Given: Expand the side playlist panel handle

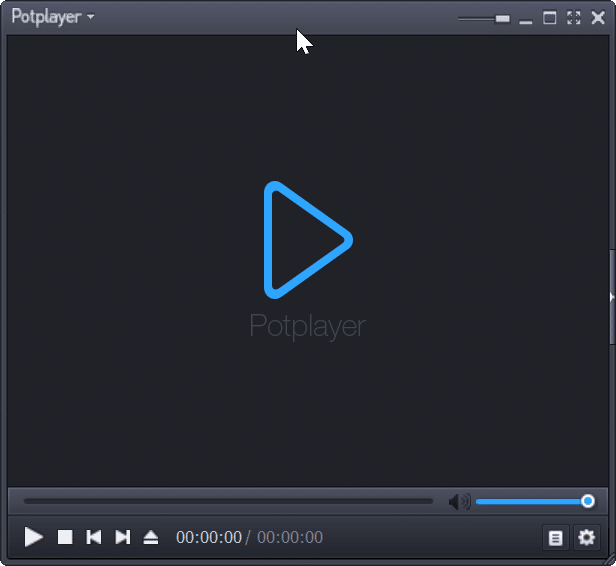Looking at the screenshot, I should 612,297.
